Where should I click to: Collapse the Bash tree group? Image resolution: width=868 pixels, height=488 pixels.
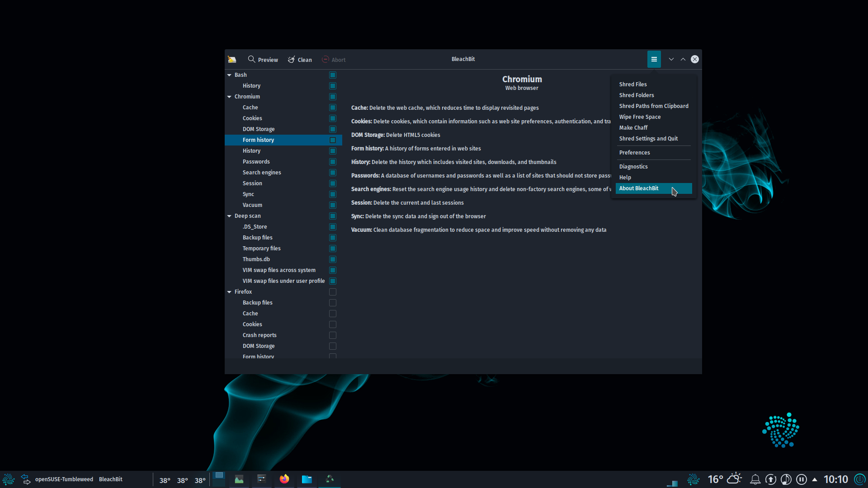click(x=229, y=75)
